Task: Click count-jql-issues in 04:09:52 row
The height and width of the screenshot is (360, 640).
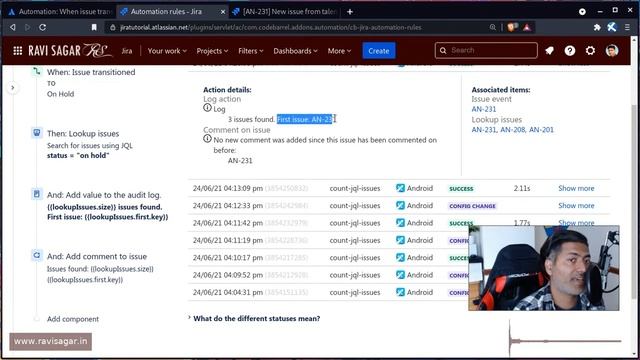Action: coord(355,275)
